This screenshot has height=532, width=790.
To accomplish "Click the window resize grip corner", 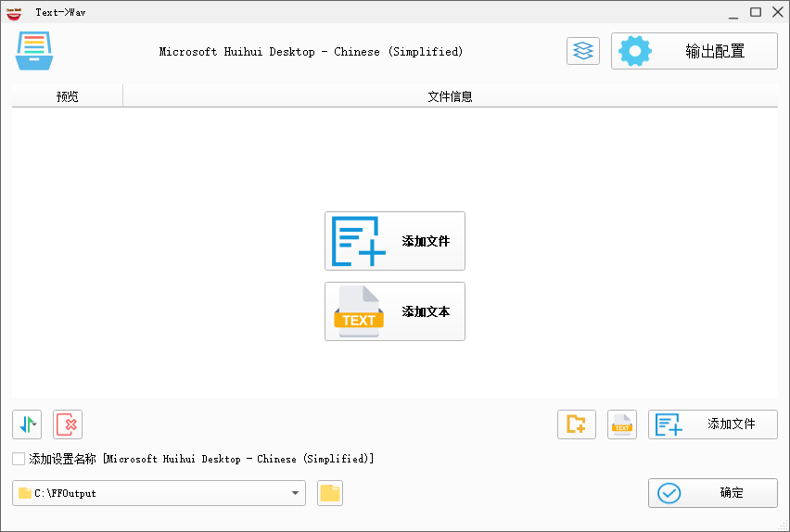I will (783, 525).
